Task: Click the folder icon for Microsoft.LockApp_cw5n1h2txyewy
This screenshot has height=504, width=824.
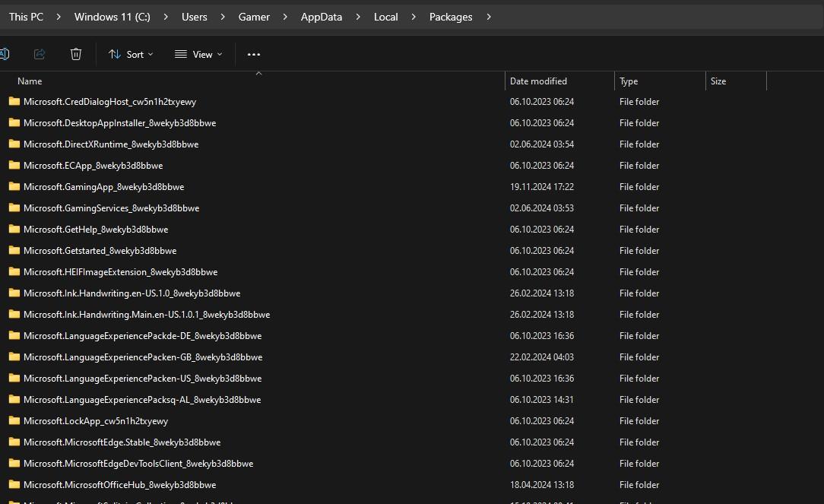Action: click(14, 420)
